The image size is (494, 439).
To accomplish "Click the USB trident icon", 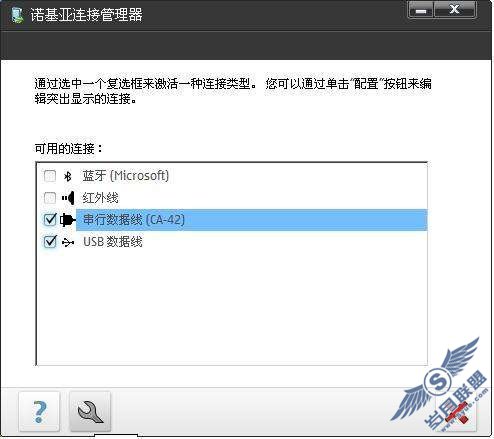I will pyautogui.click(x=68, y=242).
